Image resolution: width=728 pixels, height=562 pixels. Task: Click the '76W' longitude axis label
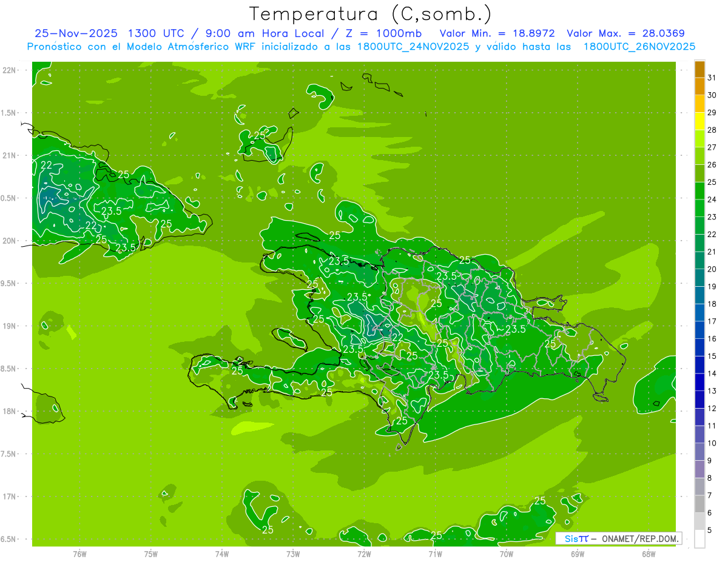tap(79, 554)
